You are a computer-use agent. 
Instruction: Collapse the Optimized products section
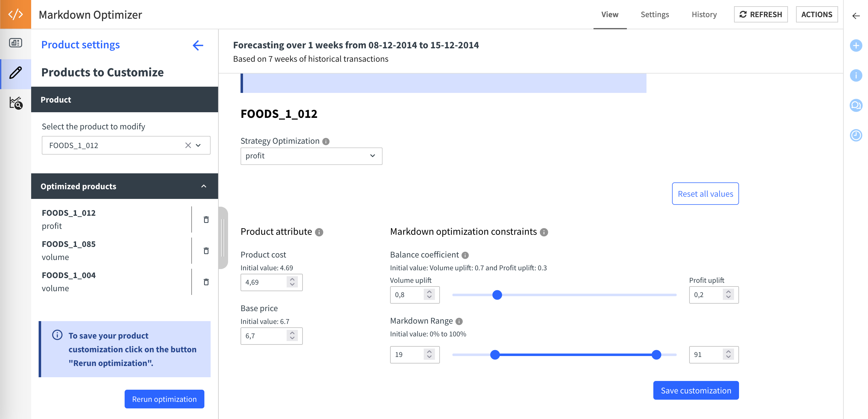203,186
